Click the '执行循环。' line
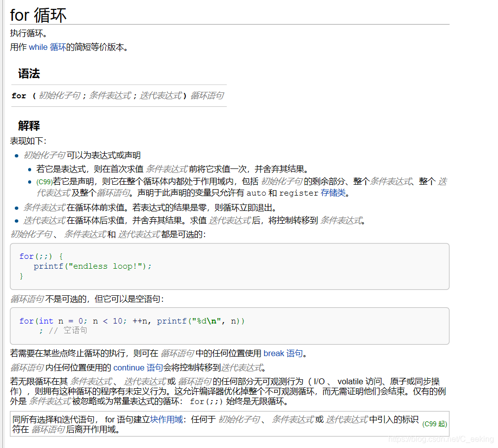 coord(29,33)
